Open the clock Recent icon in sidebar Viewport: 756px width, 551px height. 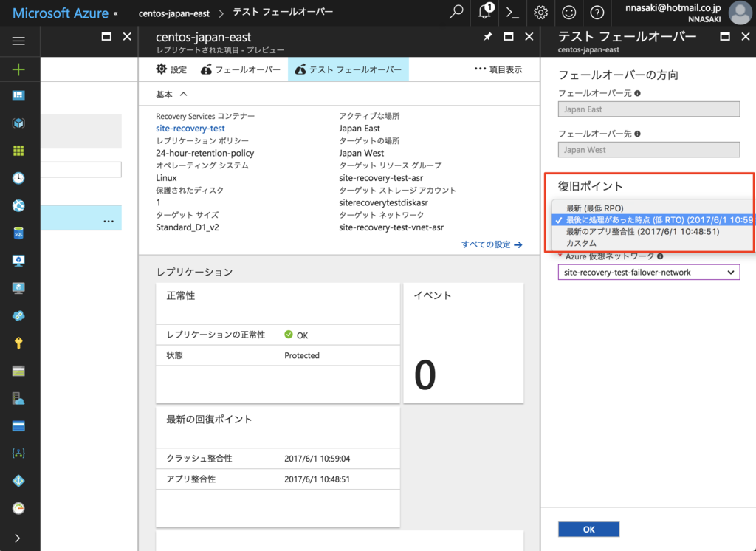point(18,178)
